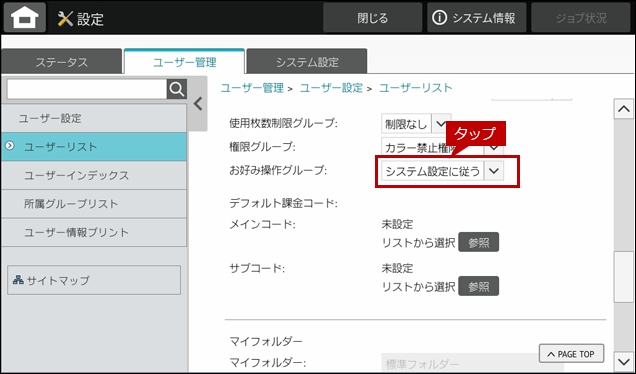Go to the home screen icon
The height and width of the screenshot is (374, 636).
click(x=25, y=17)
